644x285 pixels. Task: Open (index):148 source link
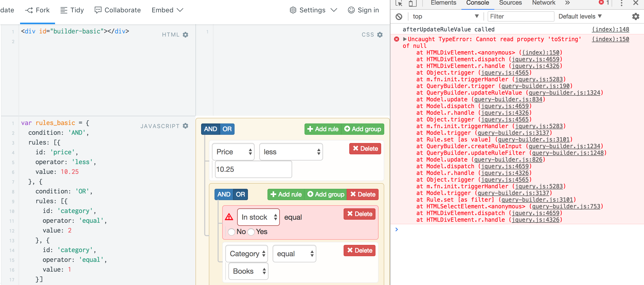coord(611,29)
